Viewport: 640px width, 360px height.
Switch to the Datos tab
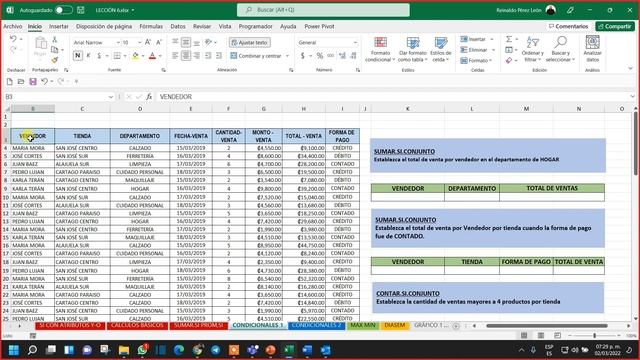tap(178, 26)
